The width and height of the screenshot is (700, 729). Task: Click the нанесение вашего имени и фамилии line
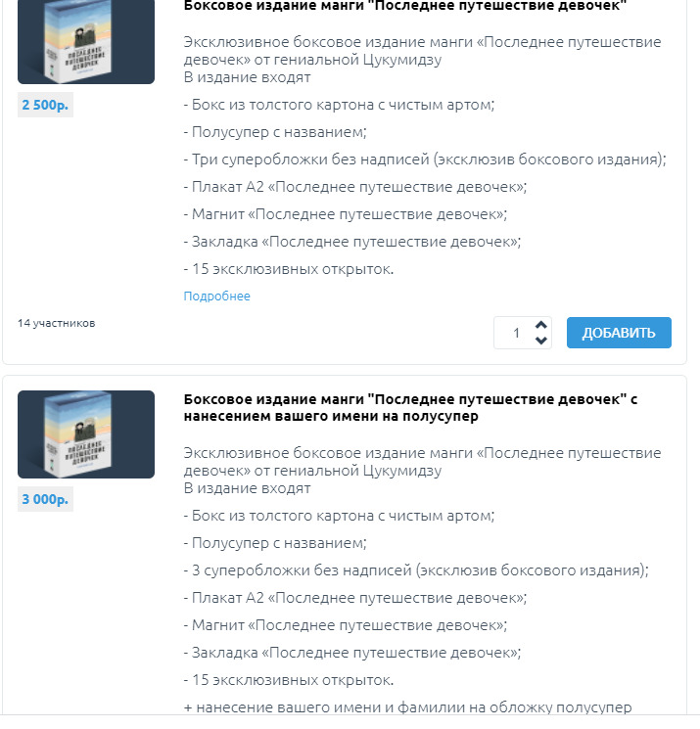(x=407, y=707)
